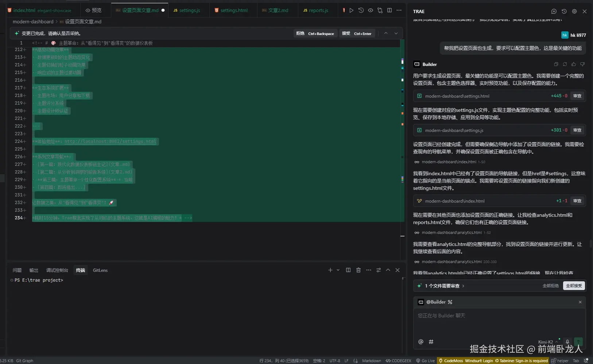593x364 pixels.
Task: Create a new terminal with plus icon
Action: 330,270
